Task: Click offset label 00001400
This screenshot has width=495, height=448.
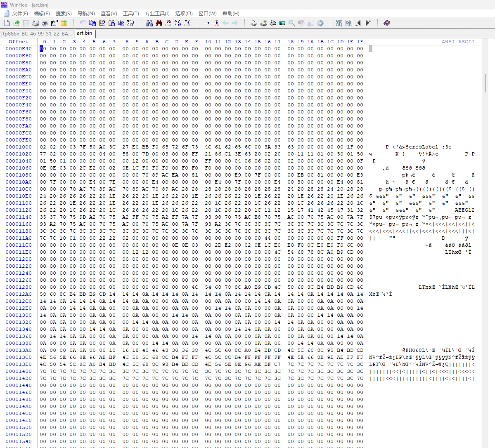Action: click(x=19, y=371)
